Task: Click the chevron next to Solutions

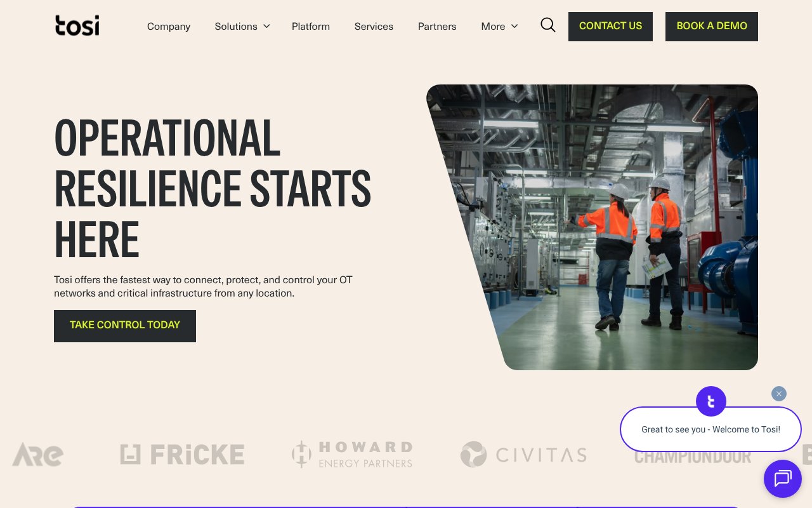Action: (x=266, y=26)
